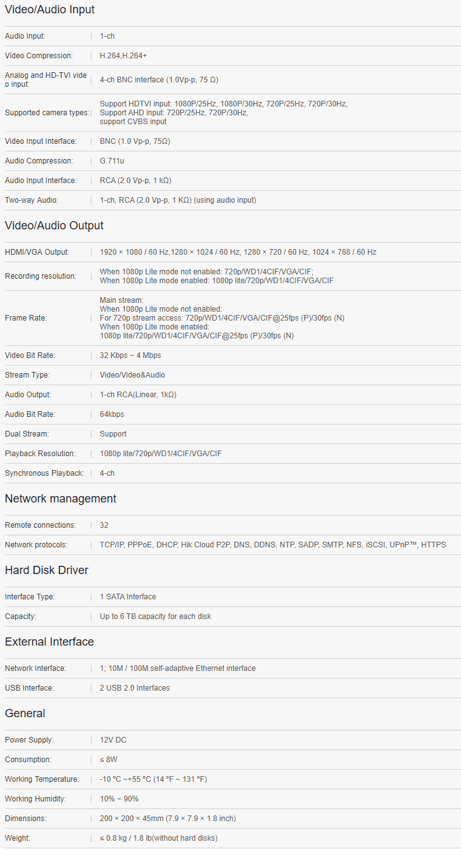461x868 pixels.
Task: Click the Power Supply 12V DC value
Action: (113, 740)
